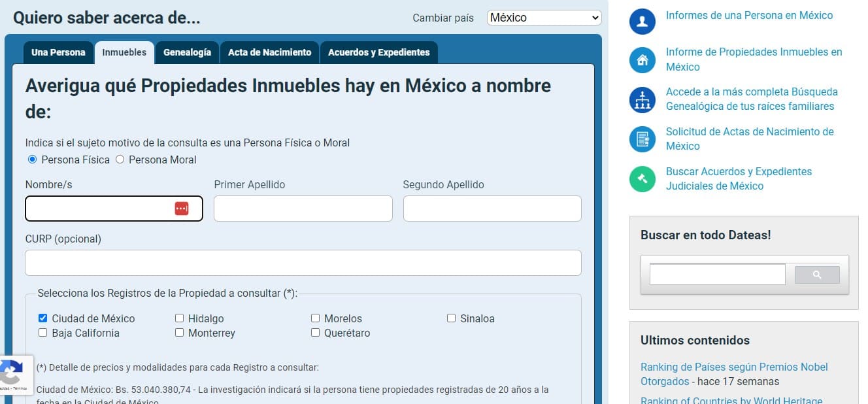Screen dimensions: 868x404
Task: Open the Cambiar país country dropdown
Action: pyautogui.click(x=543, y=18)
